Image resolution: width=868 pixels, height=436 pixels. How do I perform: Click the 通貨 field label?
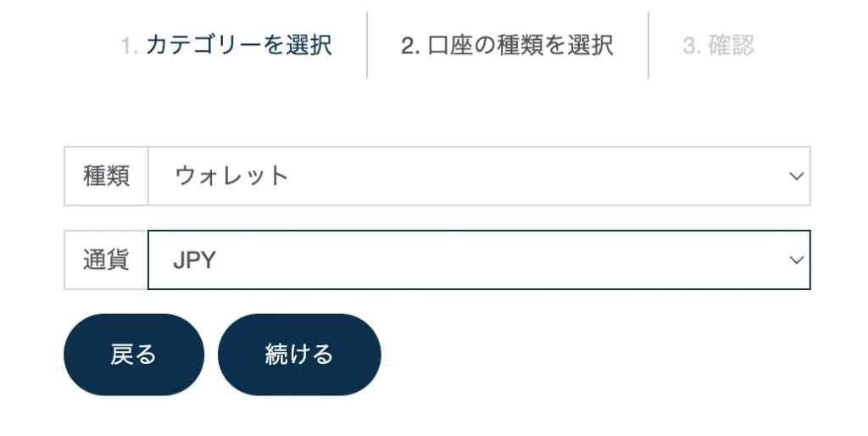[x=106, y=260]
